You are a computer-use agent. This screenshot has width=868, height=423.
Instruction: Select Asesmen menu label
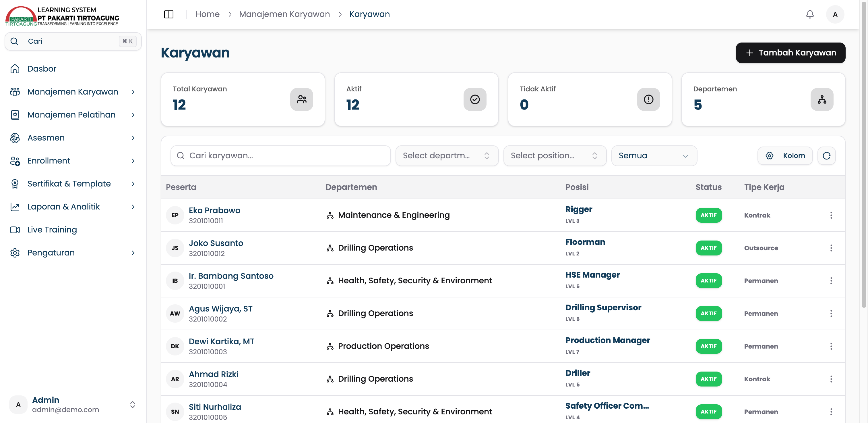(46, 138)
